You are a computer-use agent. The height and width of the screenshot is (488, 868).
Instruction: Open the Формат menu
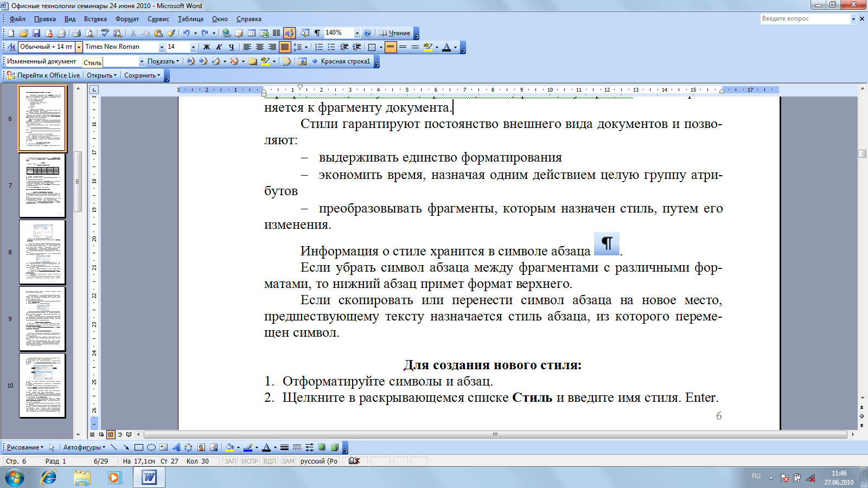127,19
